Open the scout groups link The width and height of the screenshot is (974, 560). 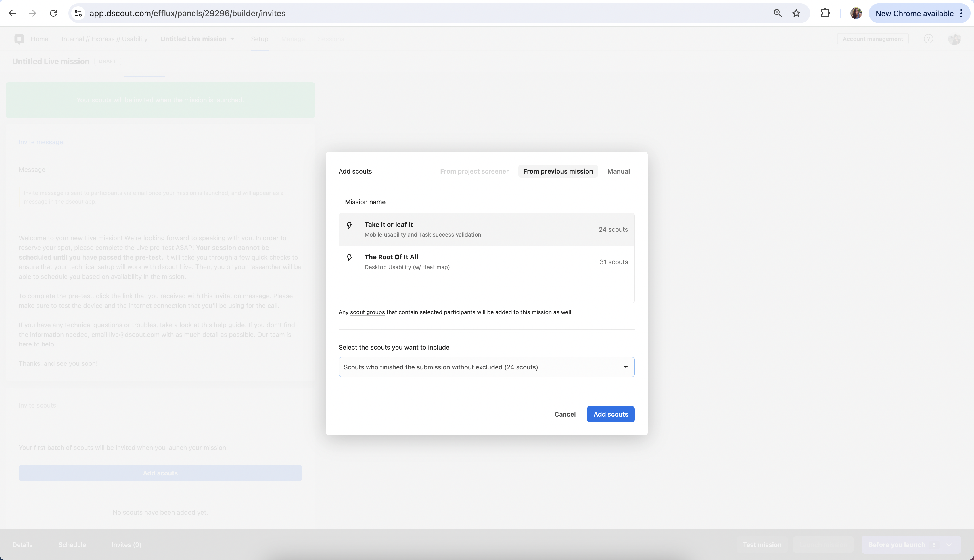[367, 312]
